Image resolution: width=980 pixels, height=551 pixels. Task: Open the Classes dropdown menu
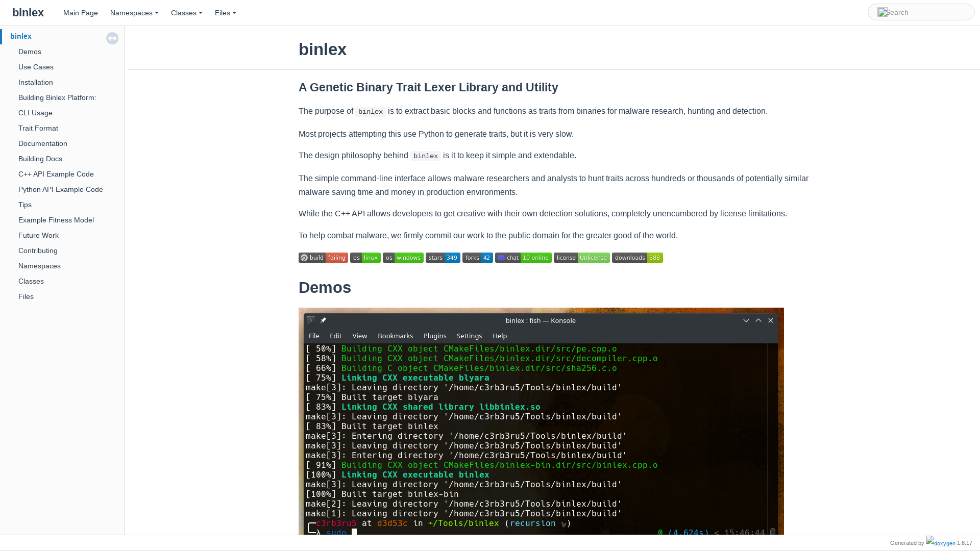(187, 13)
